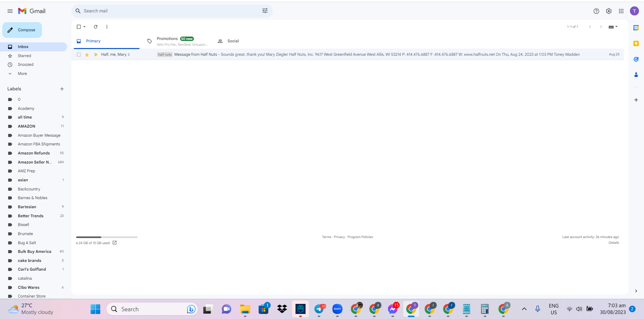644x319 pixels.
Task: Open Contacts side panel
Action: [636, 75]
